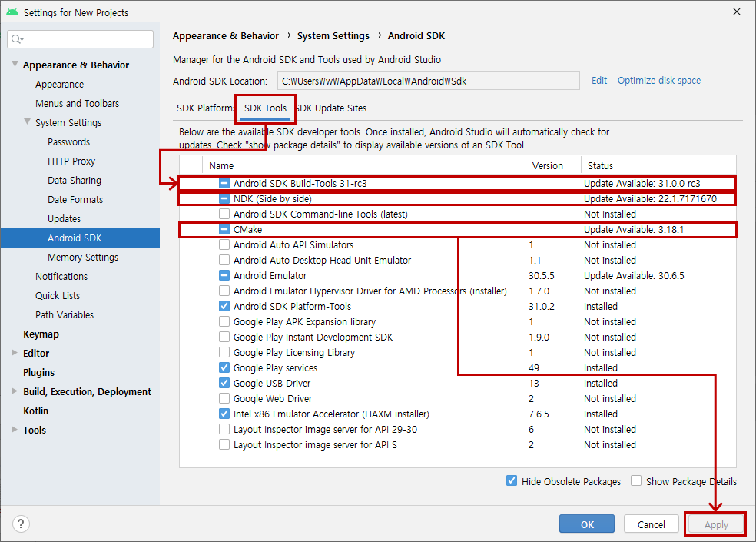
Task: Click the search magnifier icon in sidebar
Action: coord(17,39)
